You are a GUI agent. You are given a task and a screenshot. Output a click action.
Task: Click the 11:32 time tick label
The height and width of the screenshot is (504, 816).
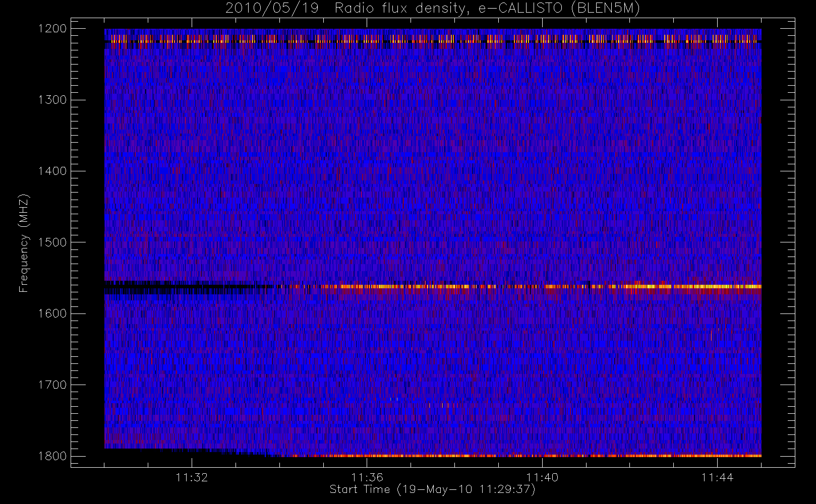pyautogui.click(x=192, y=477)
